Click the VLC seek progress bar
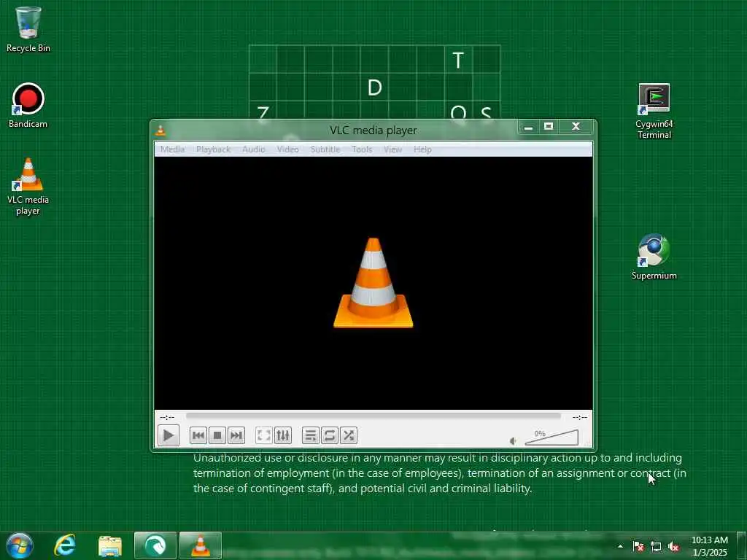The height and width of the screenshot is (560, 747). point(373,416)
